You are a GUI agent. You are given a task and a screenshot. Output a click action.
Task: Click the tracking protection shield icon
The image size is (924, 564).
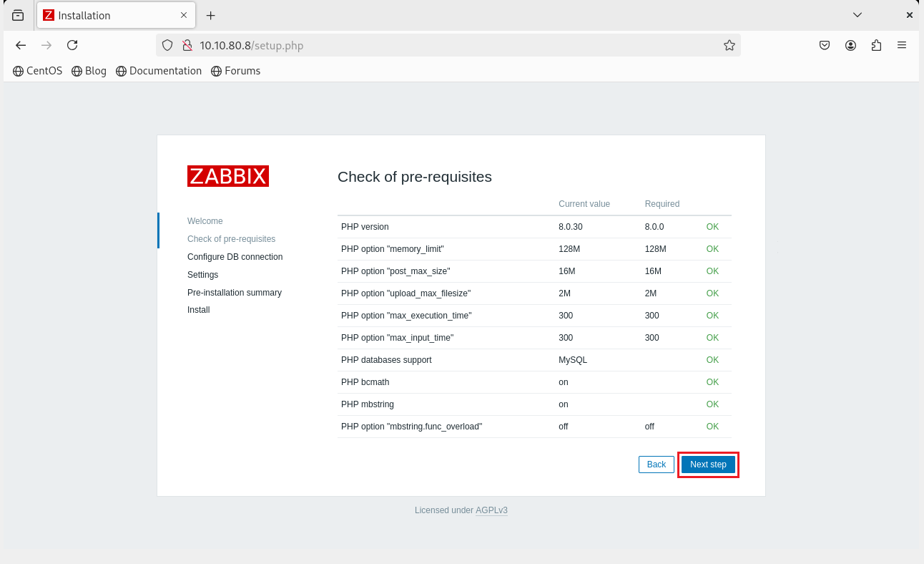point(167,45)
